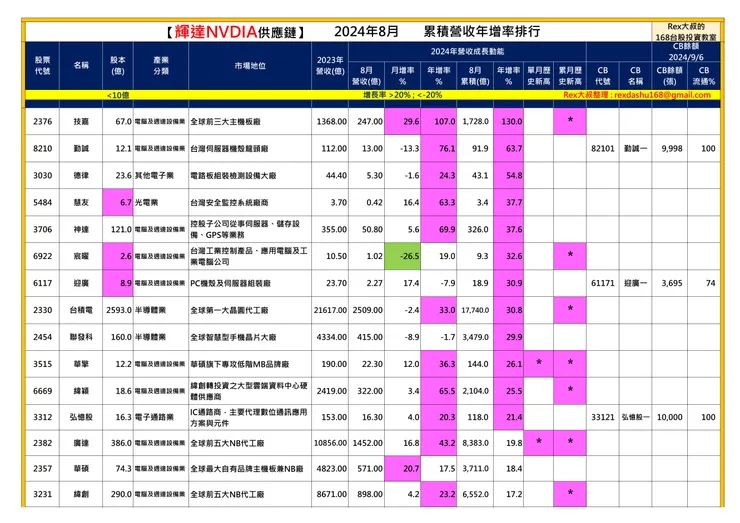Click the 產業分類 column header

(161, 66)
